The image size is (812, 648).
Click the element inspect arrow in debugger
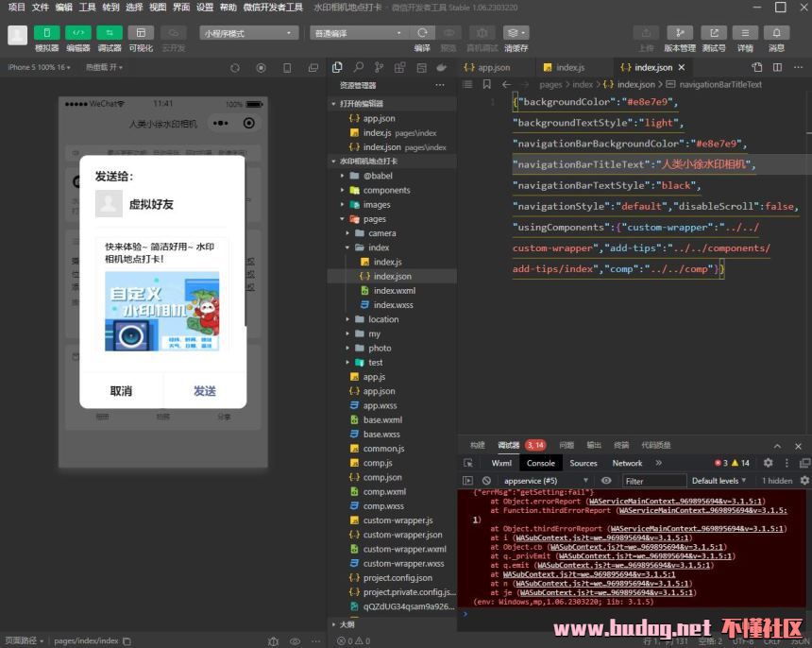coord(468,463)
